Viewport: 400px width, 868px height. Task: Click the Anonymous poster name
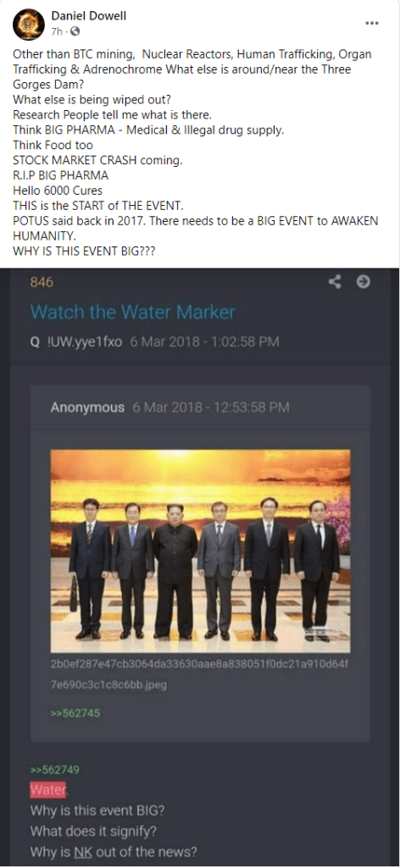(87, 408)
